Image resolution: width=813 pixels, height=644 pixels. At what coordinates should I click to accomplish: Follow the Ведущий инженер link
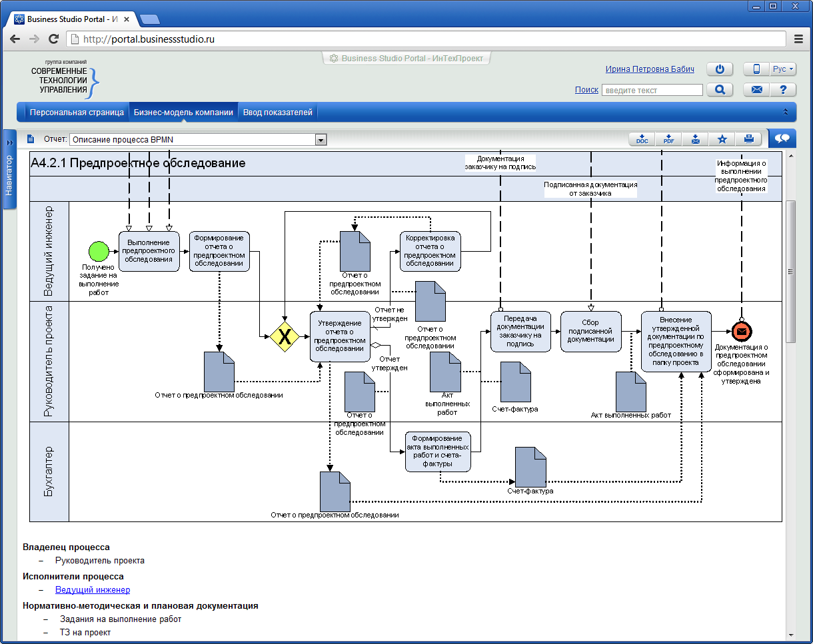pos(93,589)
